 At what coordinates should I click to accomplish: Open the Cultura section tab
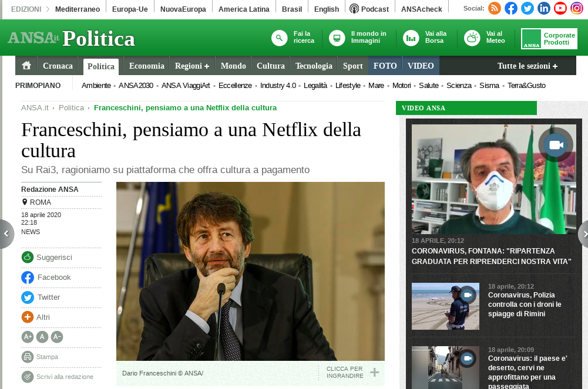[271, 66]
